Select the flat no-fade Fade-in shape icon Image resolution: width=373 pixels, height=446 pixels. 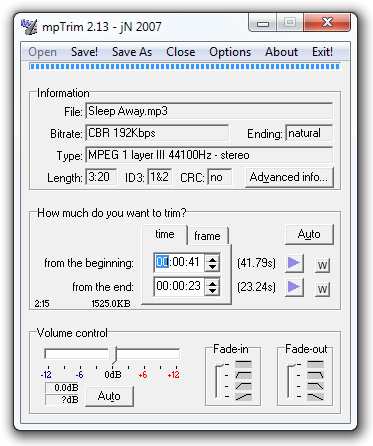coord(243,364)
